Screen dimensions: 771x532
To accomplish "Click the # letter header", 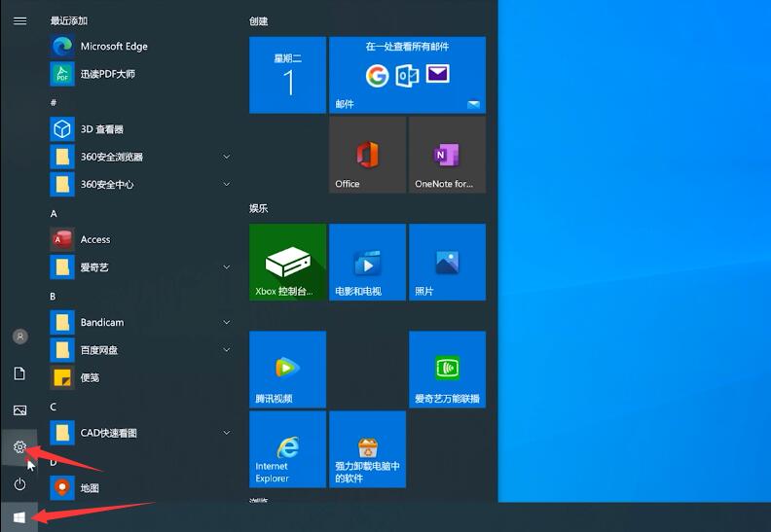I will (x=54, y=102).
